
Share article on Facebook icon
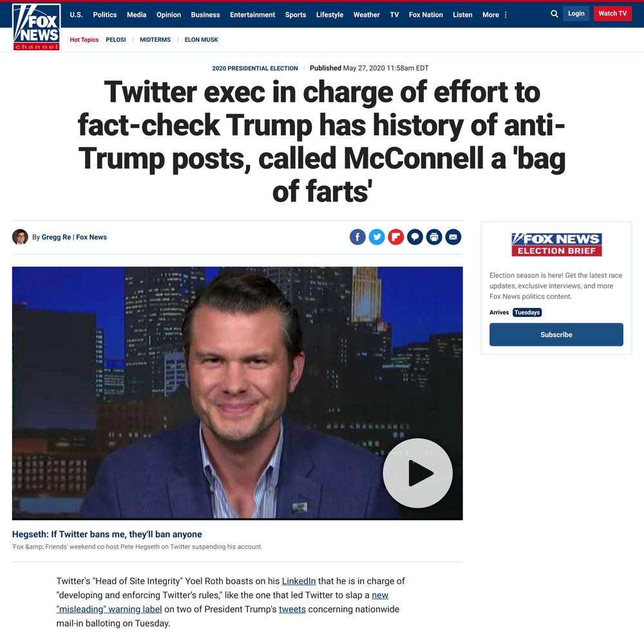[357, 237]
